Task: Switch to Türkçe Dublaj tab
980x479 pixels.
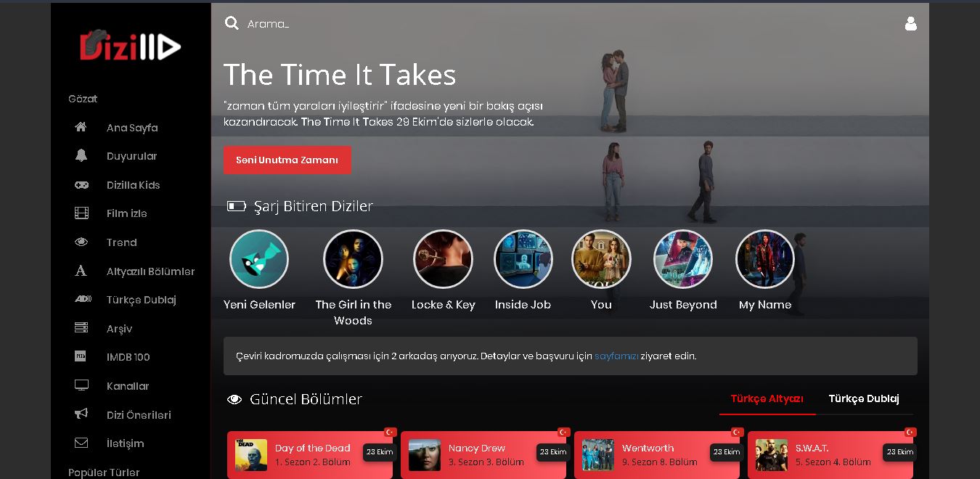Action: (x=864, y=399)
